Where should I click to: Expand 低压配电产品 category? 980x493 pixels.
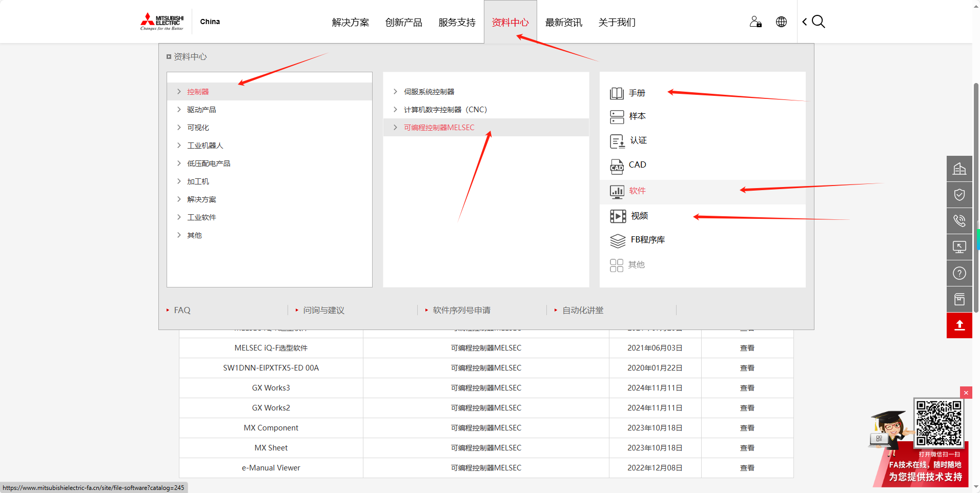270,163
